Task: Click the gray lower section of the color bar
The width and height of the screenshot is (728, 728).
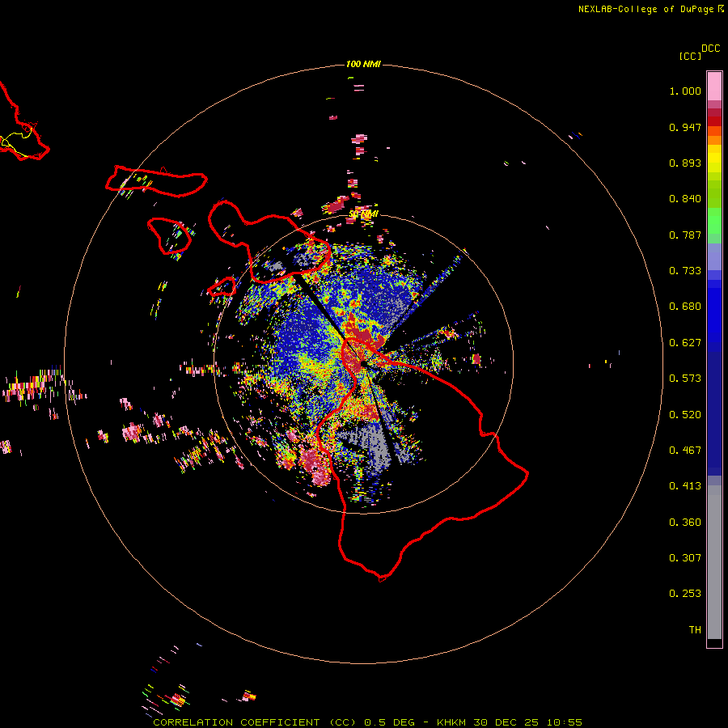Action: coord(714,562)
